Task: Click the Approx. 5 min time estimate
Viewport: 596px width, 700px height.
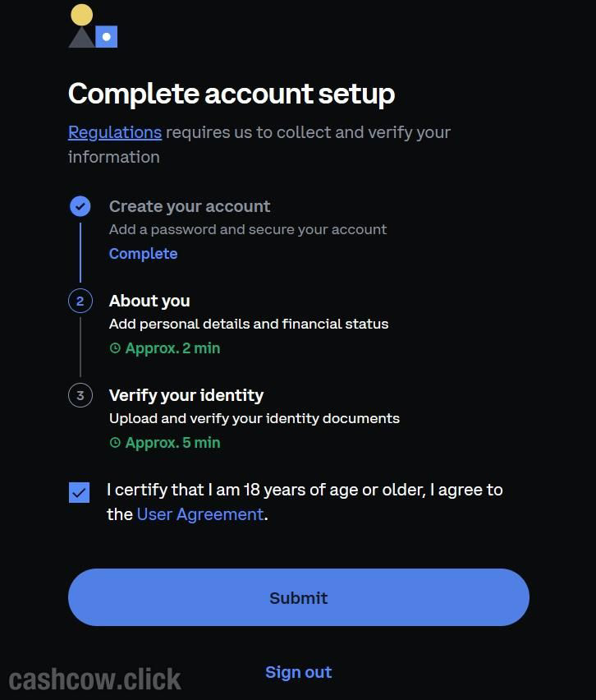Action: coord(172,443)
